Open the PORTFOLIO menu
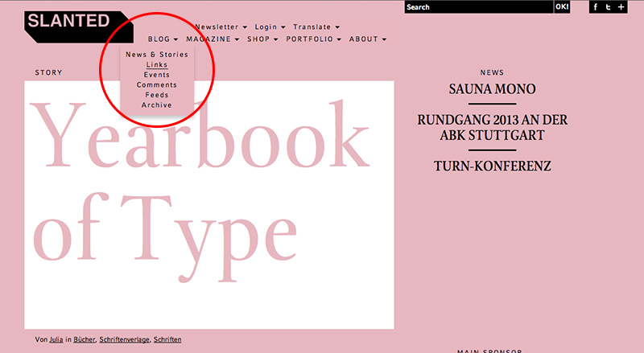 313,39
